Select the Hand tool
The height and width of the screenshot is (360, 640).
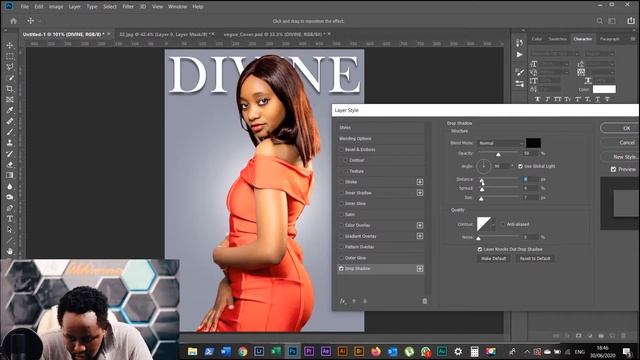tap(10, 251)
